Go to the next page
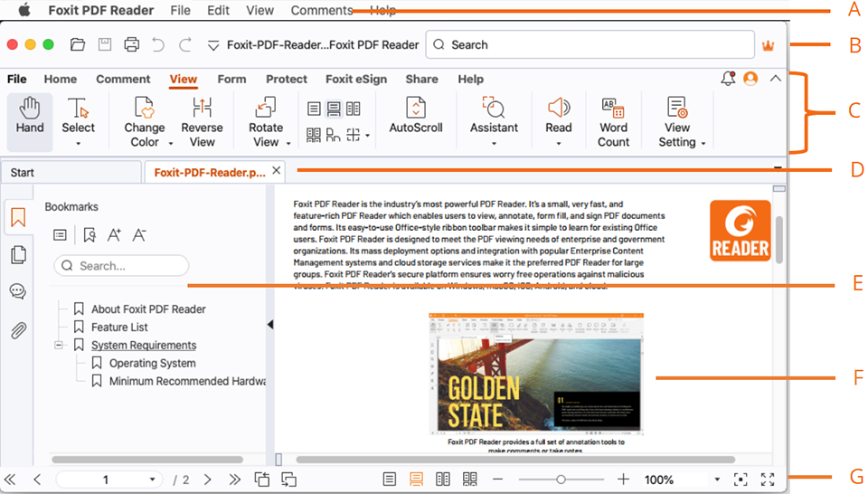Viewport: 868px width, 494px height. [x=208, y=480]
